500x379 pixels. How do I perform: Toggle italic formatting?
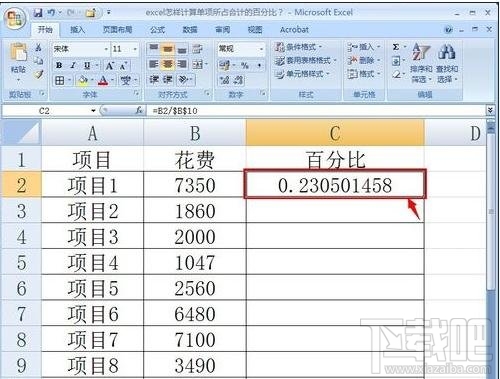(73, 65)
